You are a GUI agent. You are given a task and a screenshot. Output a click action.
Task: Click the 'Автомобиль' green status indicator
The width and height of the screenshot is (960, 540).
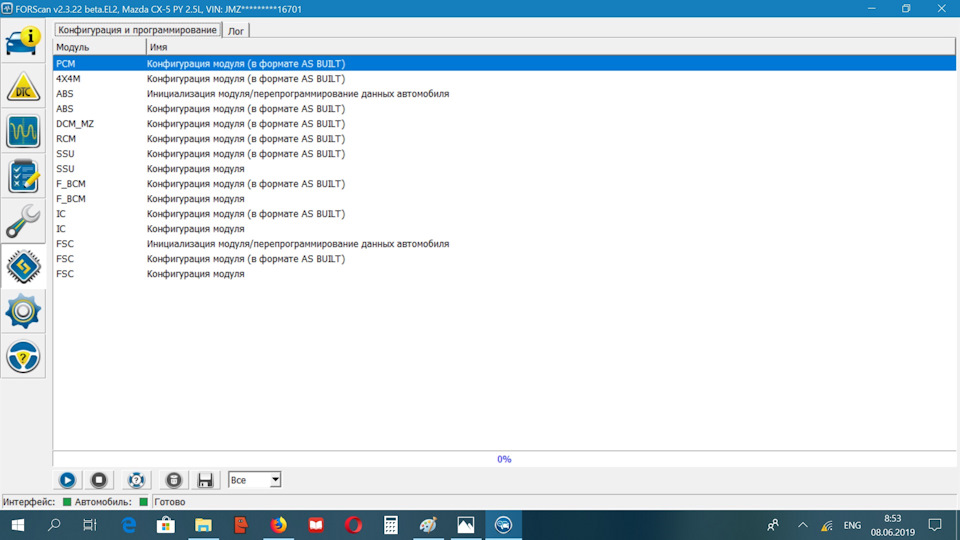[143, 502]
